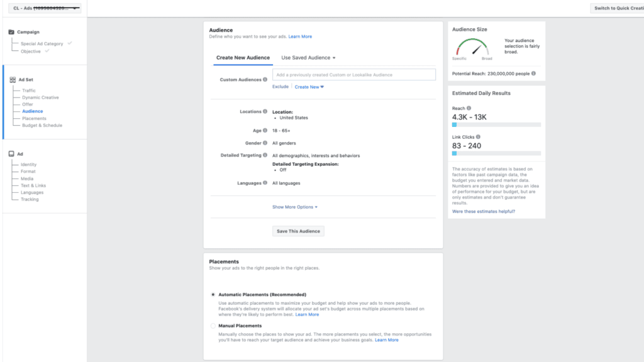644x362 pixels.
Task: Go to Placements in Ad Set sidebar
Action: (34, 118)
